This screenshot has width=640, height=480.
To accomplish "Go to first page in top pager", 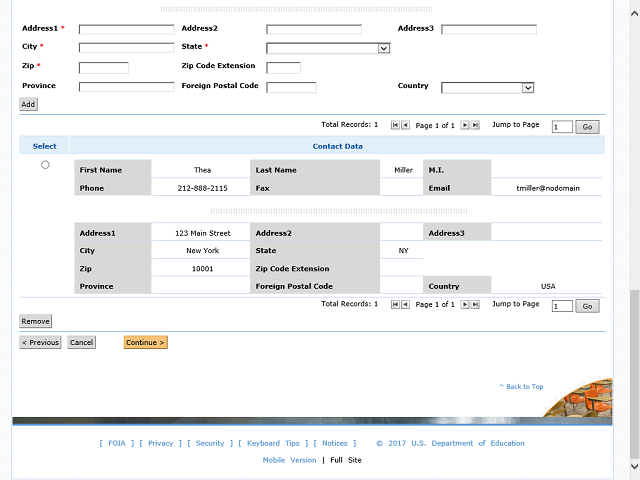I will pos(395,125).
